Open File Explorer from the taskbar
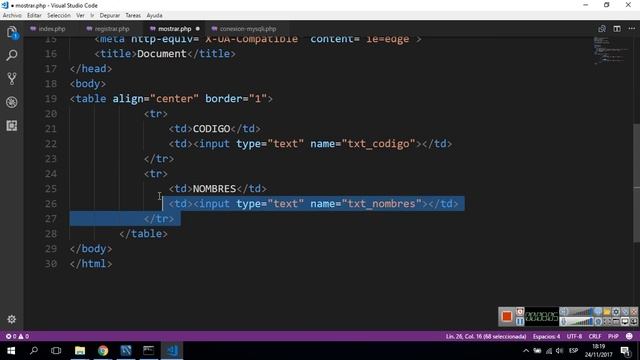640x360 pixels. pyautogui.click(x=80, y=351)
